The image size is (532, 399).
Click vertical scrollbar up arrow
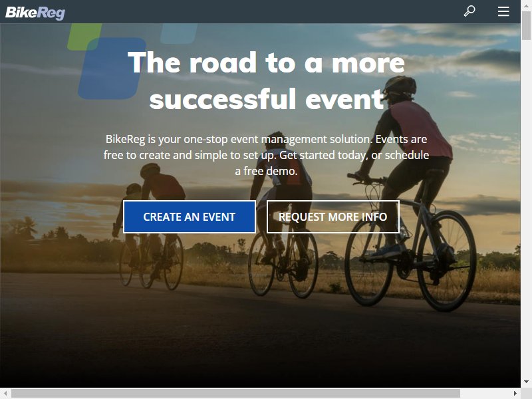point(526,5)
